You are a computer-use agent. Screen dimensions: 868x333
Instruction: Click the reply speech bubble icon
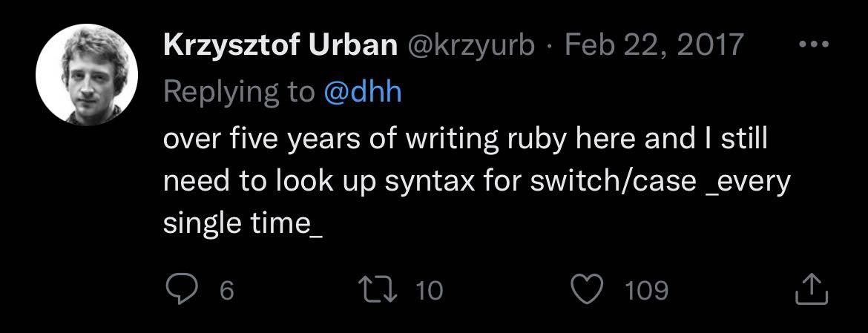pos(180,289)
